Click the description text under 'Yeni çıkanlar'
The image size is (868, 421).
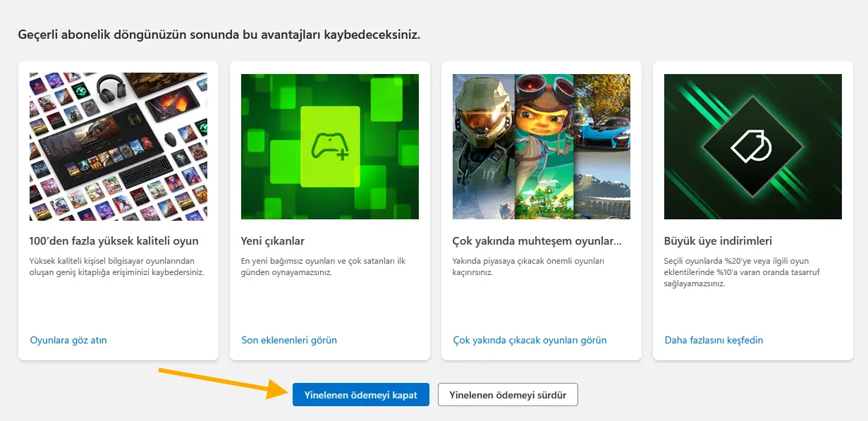coord(324,267)
